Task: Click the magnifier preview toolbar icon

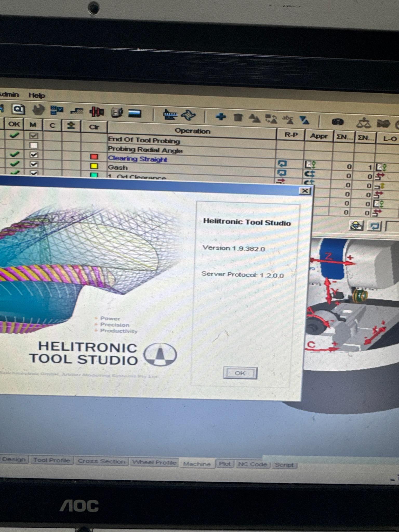Action: pyautogui.click(x=18, y=109)
